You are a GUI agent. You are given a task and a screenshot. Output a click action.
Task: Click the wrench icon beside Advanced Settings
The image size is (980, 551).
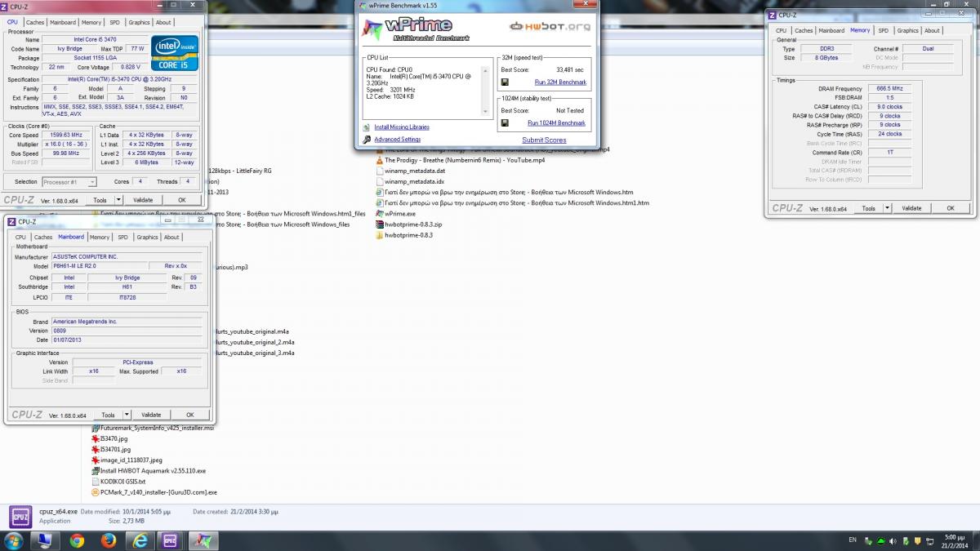(367, 140)
